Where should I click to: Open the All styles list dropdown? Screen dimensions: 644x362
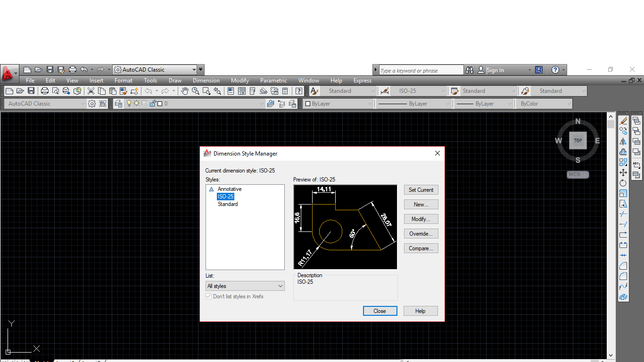coord(281,286)
